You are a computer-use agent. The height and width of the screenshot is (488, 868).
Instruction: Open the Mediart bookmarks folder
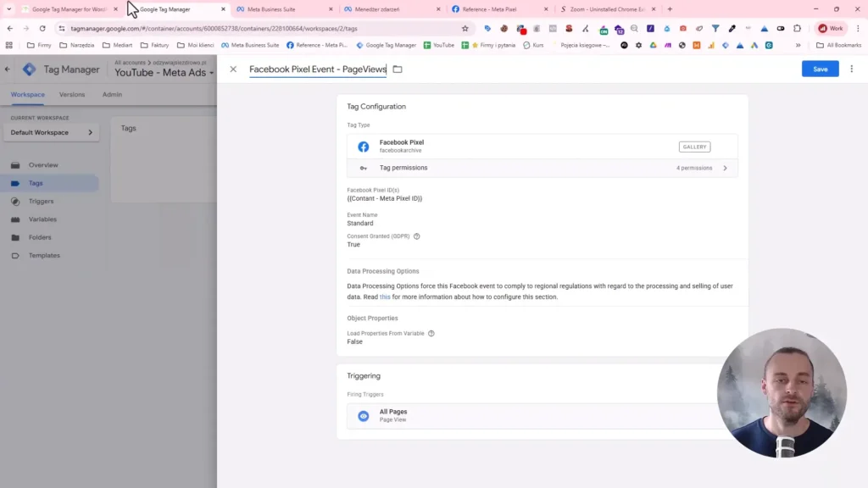(x=117, y=46)
